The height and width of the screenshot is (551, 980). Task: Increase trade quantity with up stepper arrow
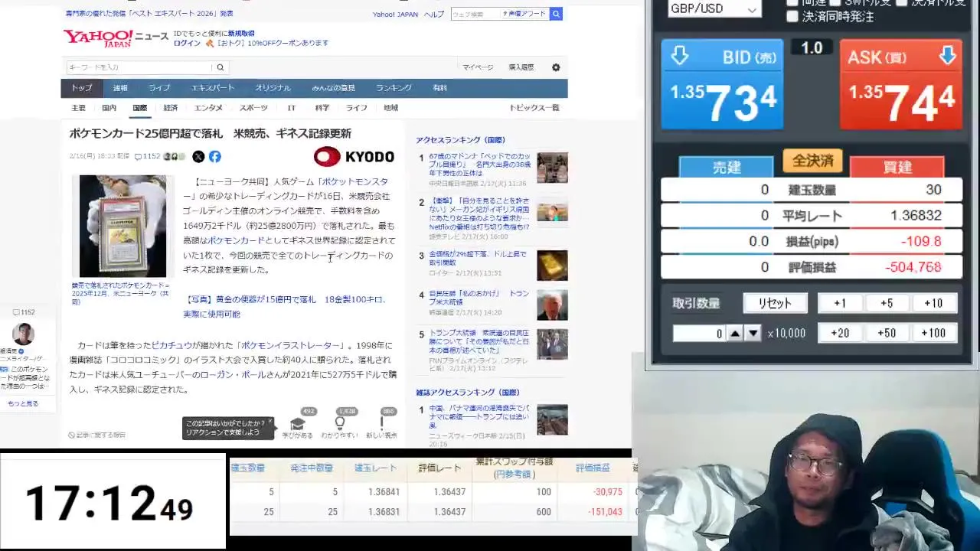735,334
